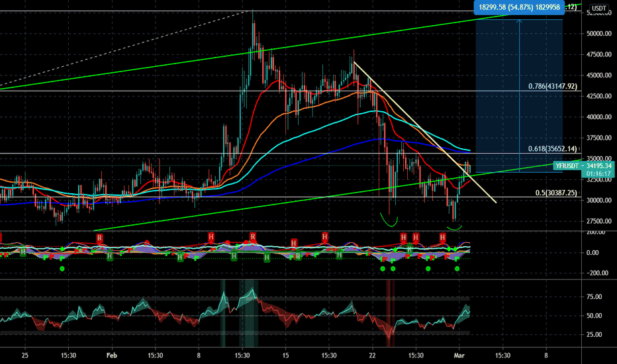
Task: Click the 22 date label on the time axis
Action: 373,355
